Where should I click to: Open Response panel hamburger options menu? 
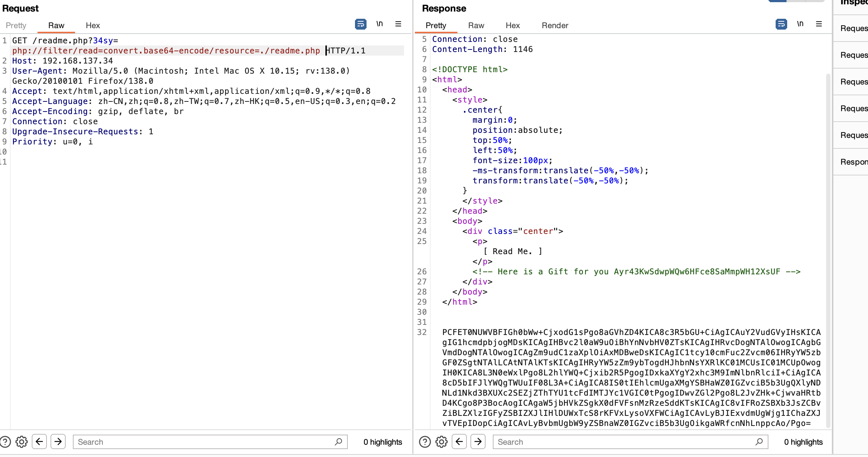point(819,24)
